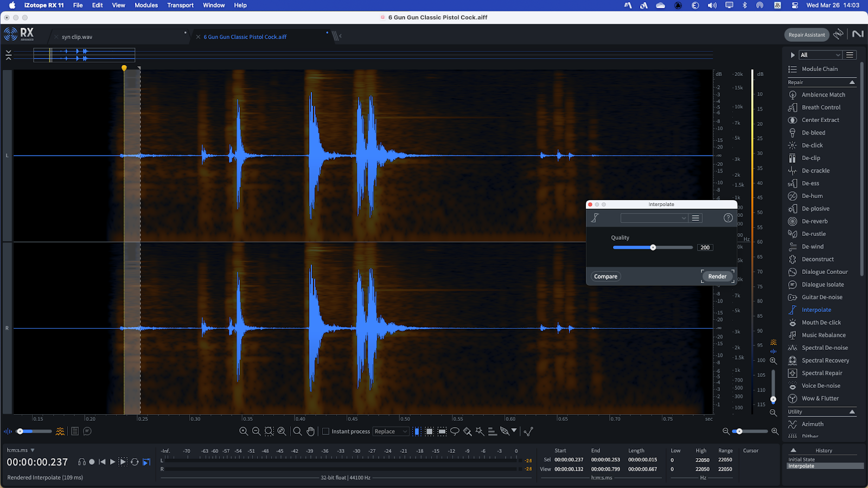The height and width of the screenshot is (488, 868).
Task: Click the Quality slider handle
Action: click(653, 247)
